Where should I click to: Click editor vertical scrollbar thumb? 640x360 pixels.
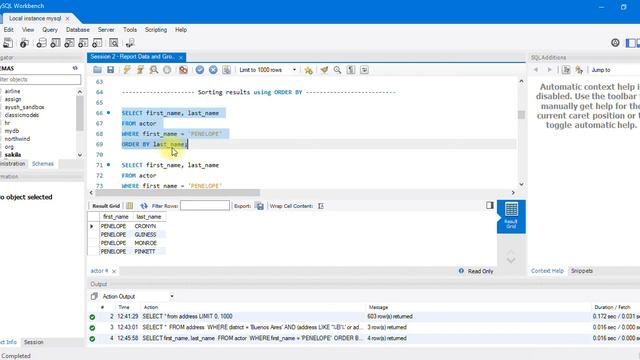click(x=521, y=115)
